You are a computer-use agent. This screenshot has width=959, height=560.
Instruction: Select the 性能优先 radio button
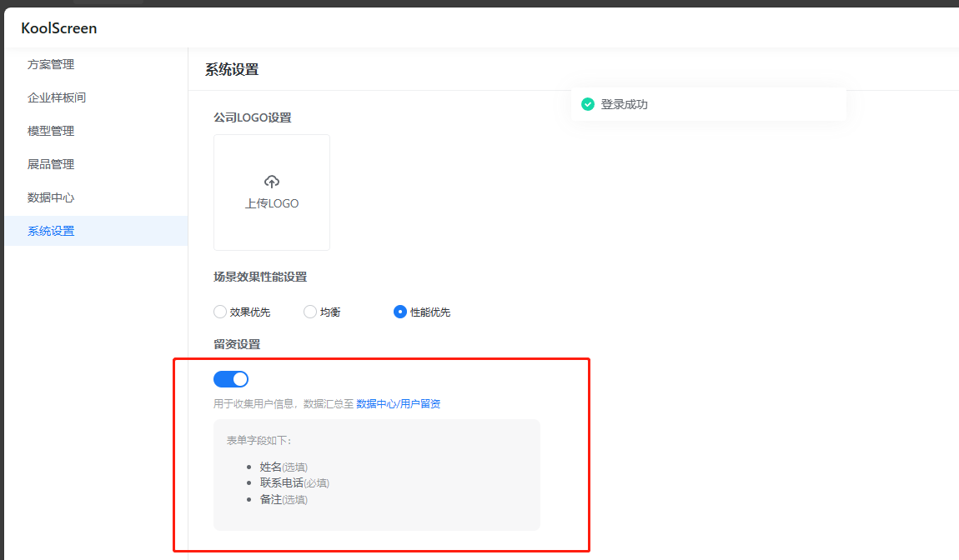point(400,312)
